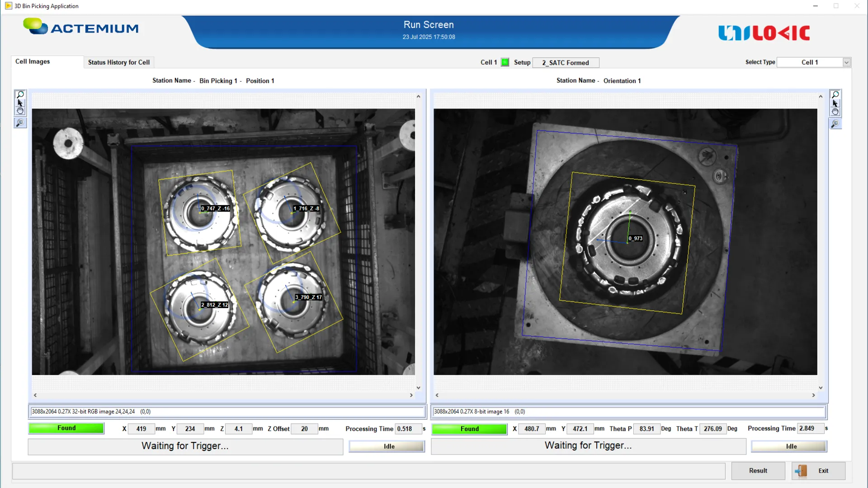Click the Idle button under Bin Picking
The width and height of the screenshot is (868, 488).
tap(387, 446)
